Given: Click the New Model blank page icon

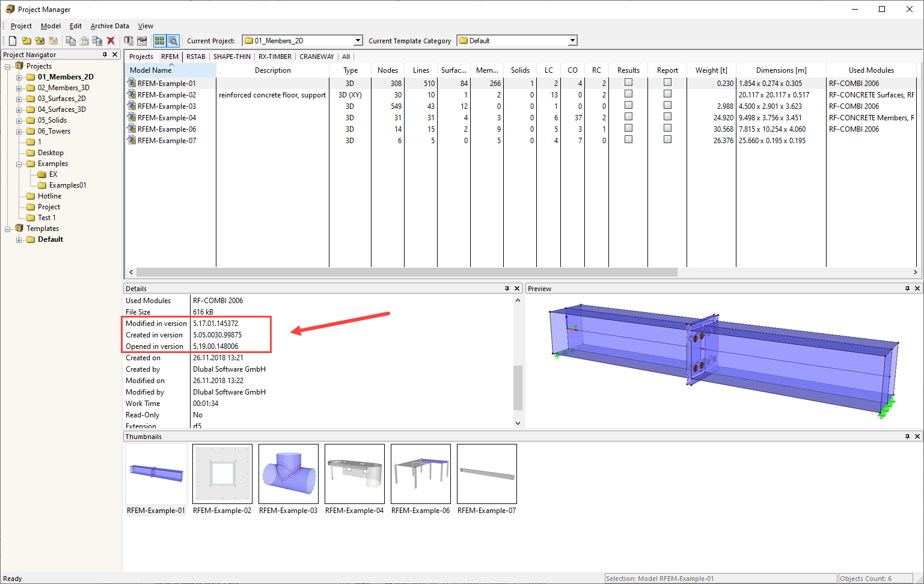Looking at the screenshot, I should [x=12, y=41].
